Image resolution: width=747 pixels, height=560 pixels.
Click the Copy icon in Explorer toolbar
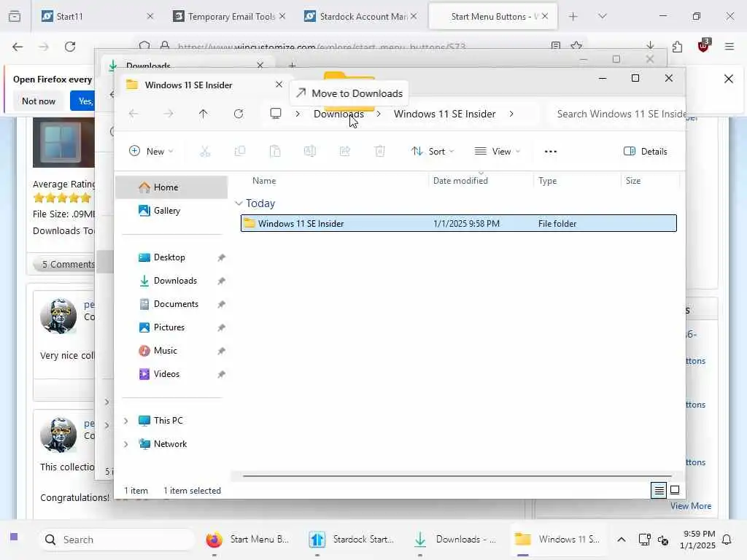tap(240, 152)
